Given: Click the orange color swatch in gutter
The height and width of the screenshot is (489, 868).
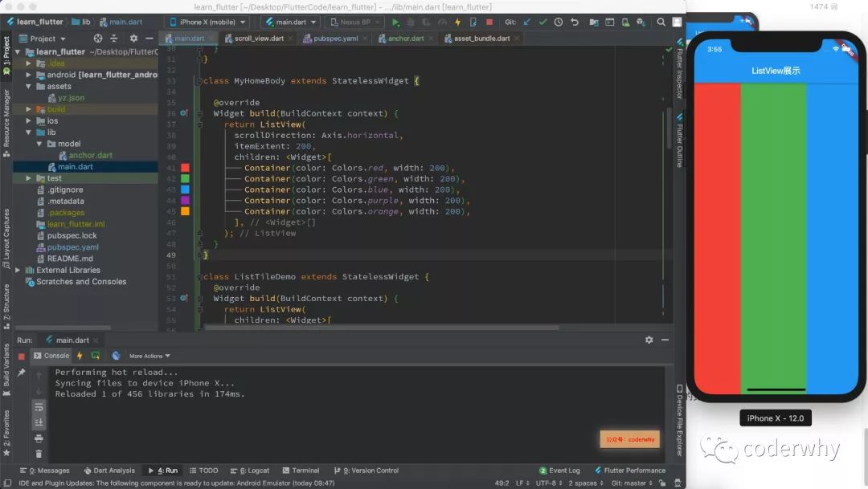Looking at the screenshot, I should tap(185, 211).
